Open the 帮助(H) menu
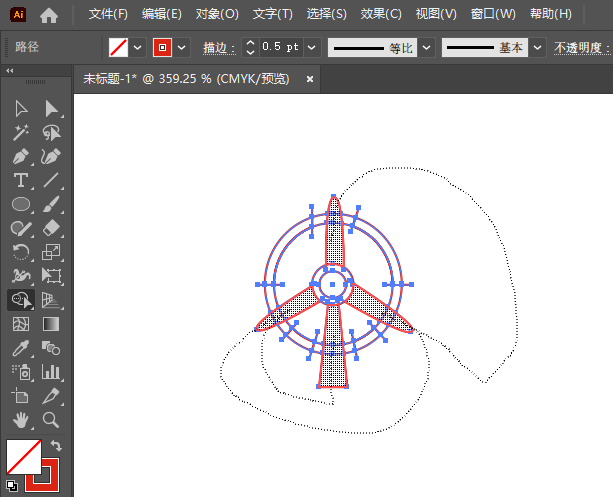The image size is (613, 497). [550, 14]
